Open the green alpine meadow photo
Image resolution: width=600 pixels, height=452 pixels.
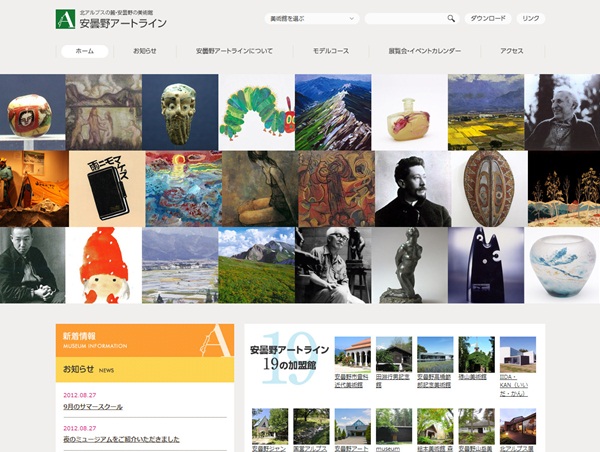(x=257, y=265)
